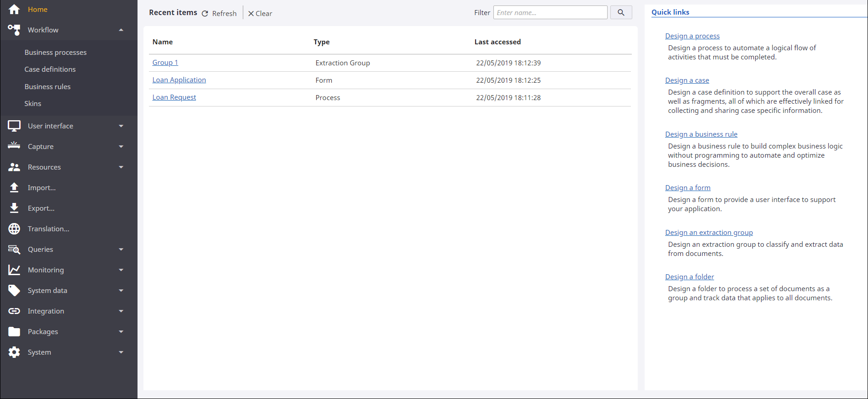Collapse the Workflow menu arrow
Viewport: 868px width, 399px height.
(121, 30)
